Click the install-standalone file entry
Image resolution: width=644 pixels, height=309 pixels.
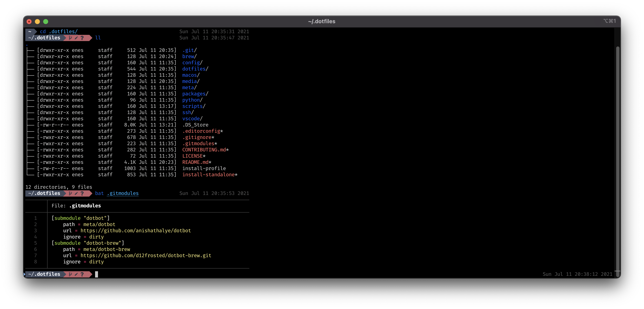pyautogui.click(x=208, y=175)
